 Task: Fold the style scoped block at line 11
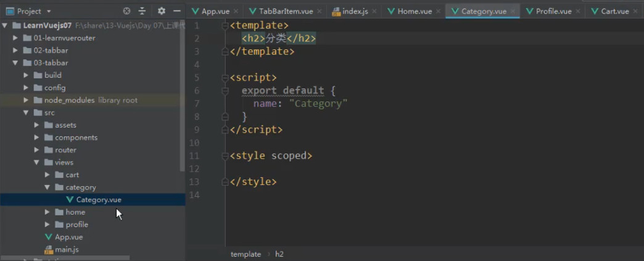[225, 155]
